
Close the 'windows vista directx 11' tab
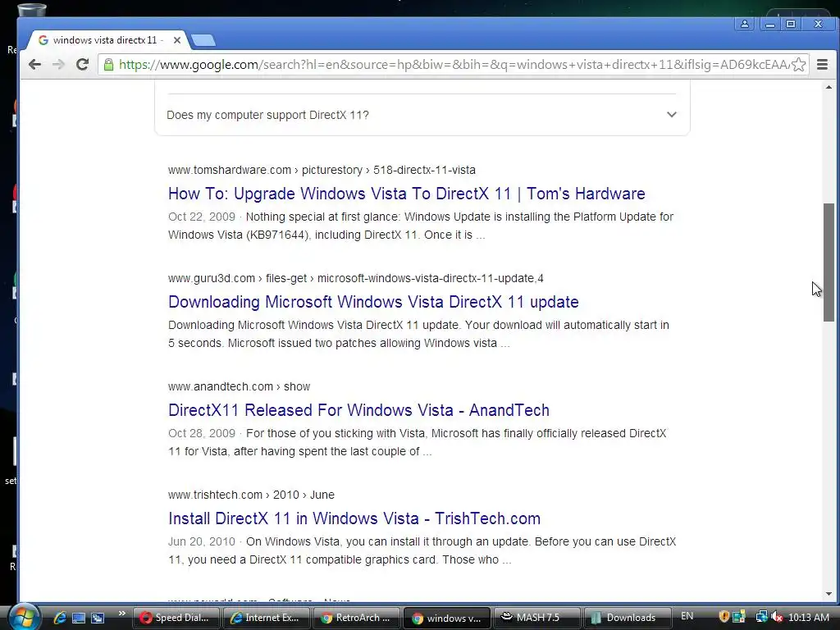coord(177,40)
